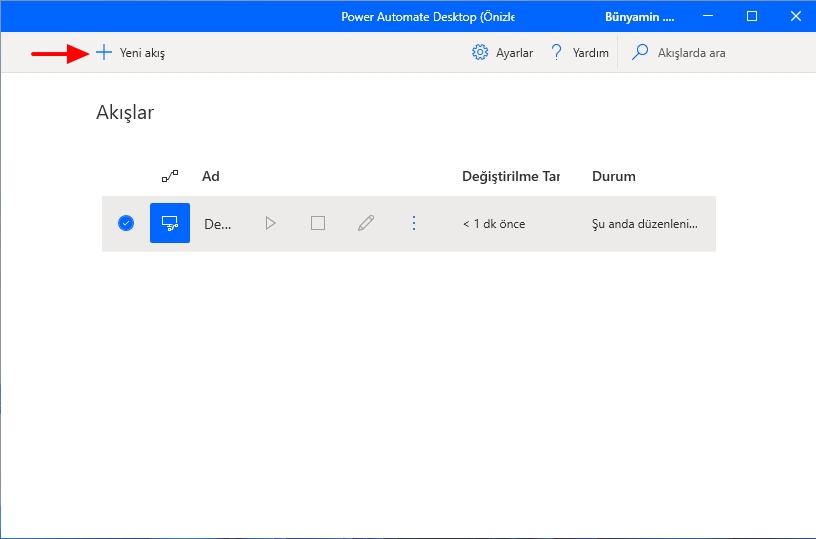Run the flow with the play icon
Viewport: 816px width, 539px height.
click(x=270, y=224)
